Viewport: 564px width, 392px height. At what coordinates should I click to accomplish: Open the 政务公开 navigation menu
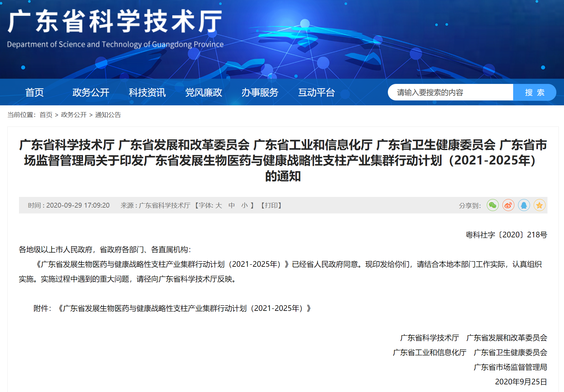91,92
